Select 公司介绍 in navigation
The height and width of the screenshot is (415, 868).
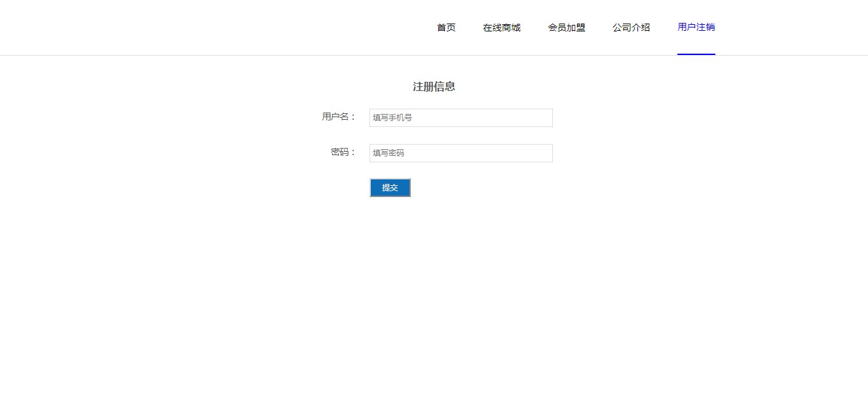pos(632,27)
